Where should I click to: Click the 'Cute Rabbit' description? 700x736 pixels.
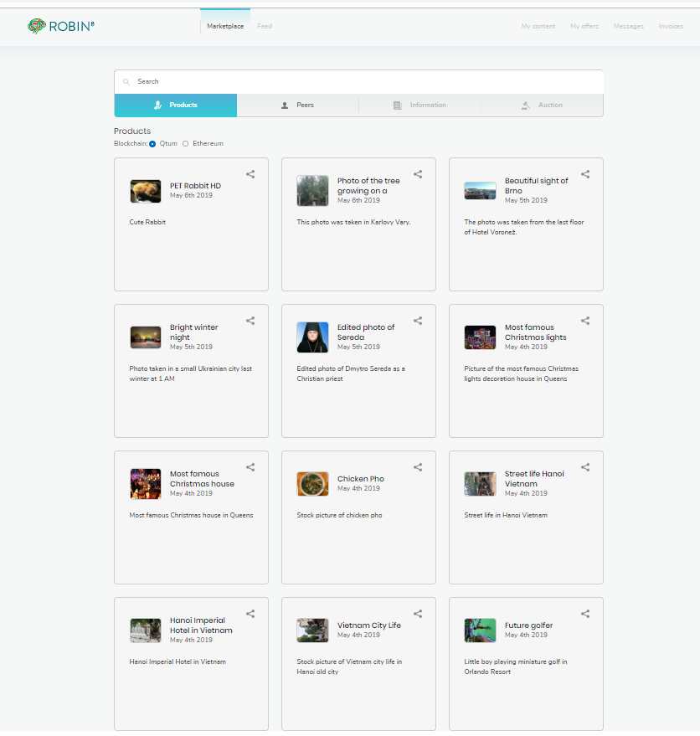pos(147,222)
